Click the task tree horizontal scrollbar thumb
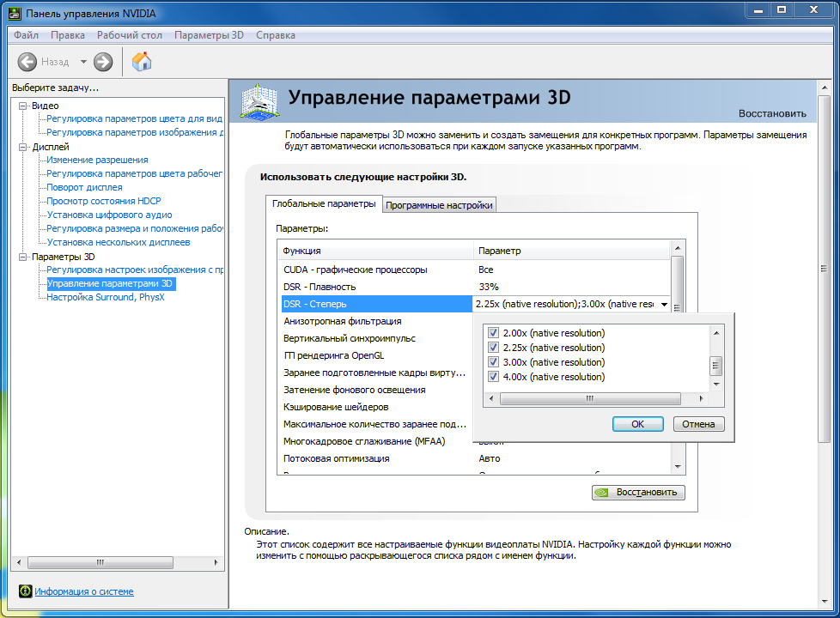 (x=100, y=562)
